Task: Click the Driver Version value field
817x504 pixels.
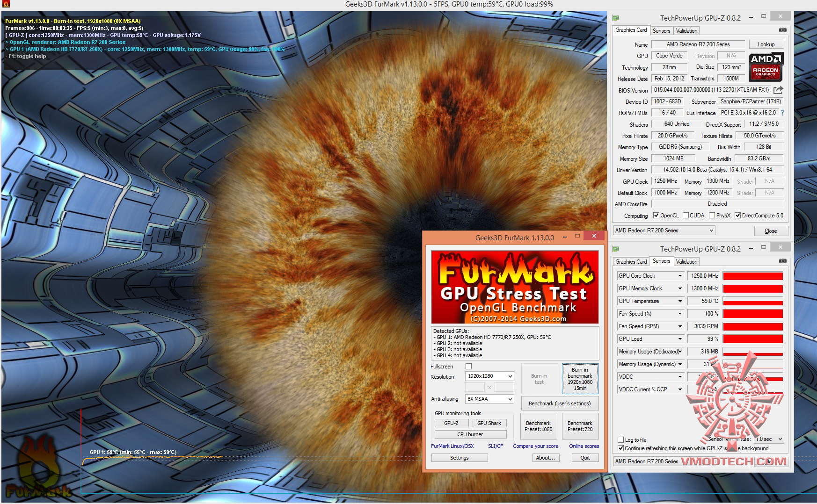Action: [717, 170]
